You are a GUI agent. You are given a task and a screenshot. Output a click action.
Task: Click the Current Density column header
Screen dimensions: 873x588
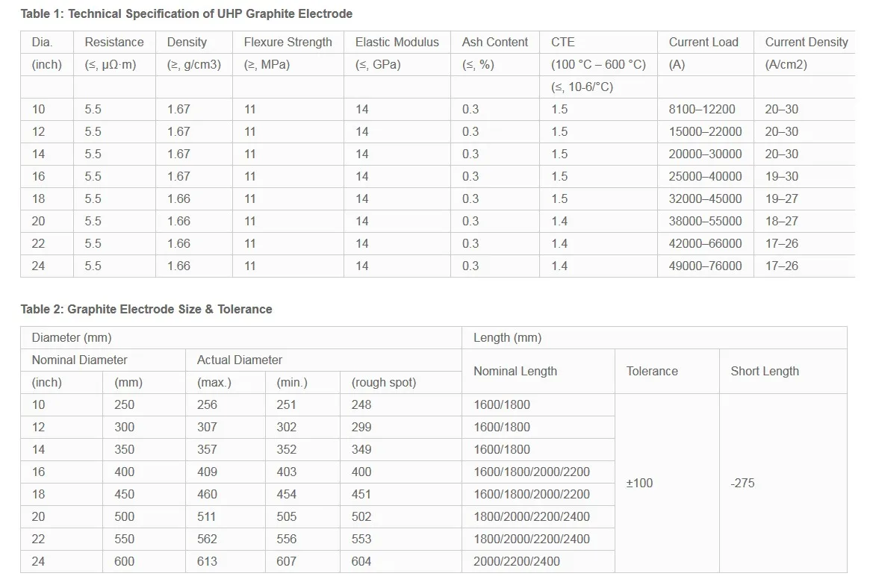[806, 42]
